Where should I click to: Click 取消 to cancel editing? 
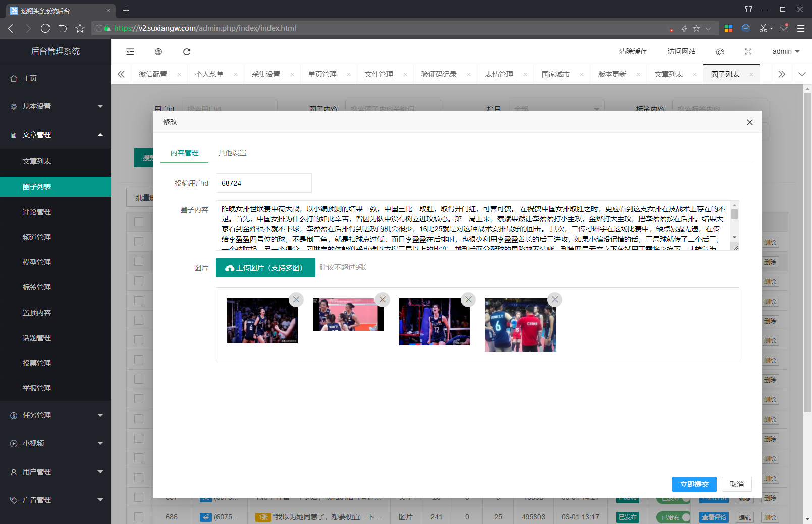pyautogui.click(x=737, y=484)
